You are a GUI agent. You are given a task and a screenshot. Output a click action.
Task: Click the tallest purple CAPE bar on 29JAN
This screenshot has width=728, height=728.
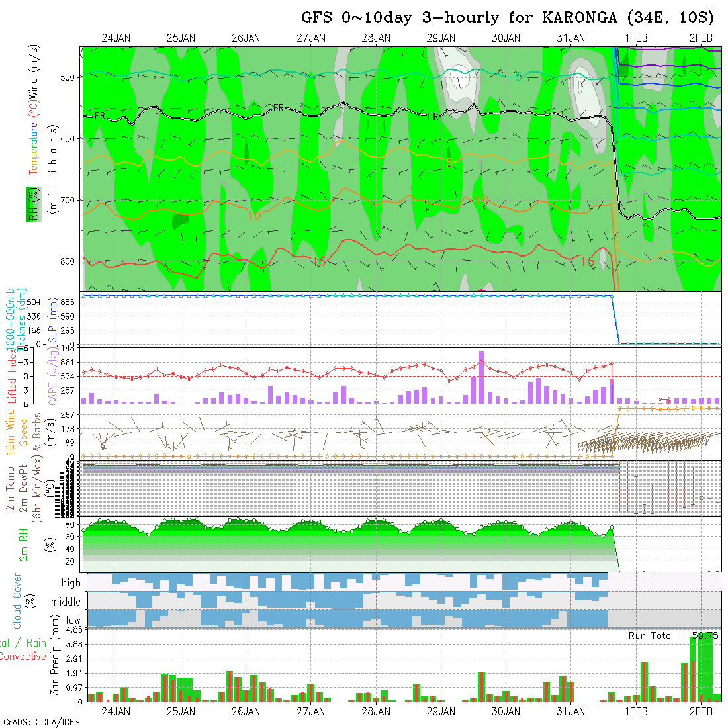tap(481, 377)
